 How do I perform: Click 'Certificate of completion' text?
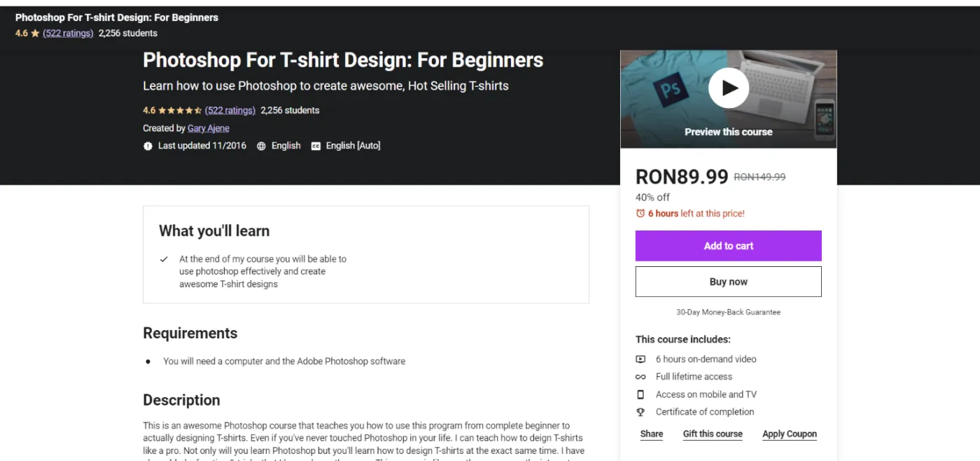[705, 412]
